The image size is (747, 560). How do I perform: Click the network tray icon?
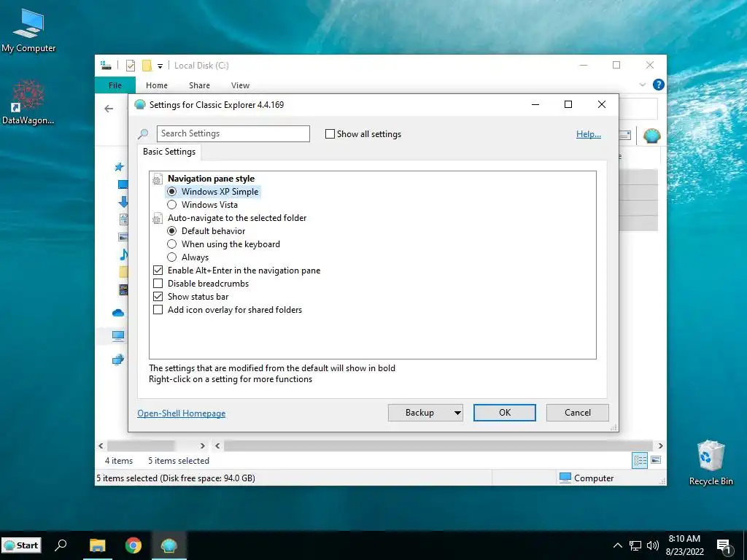pyautogui.click(x=635, y=545)
